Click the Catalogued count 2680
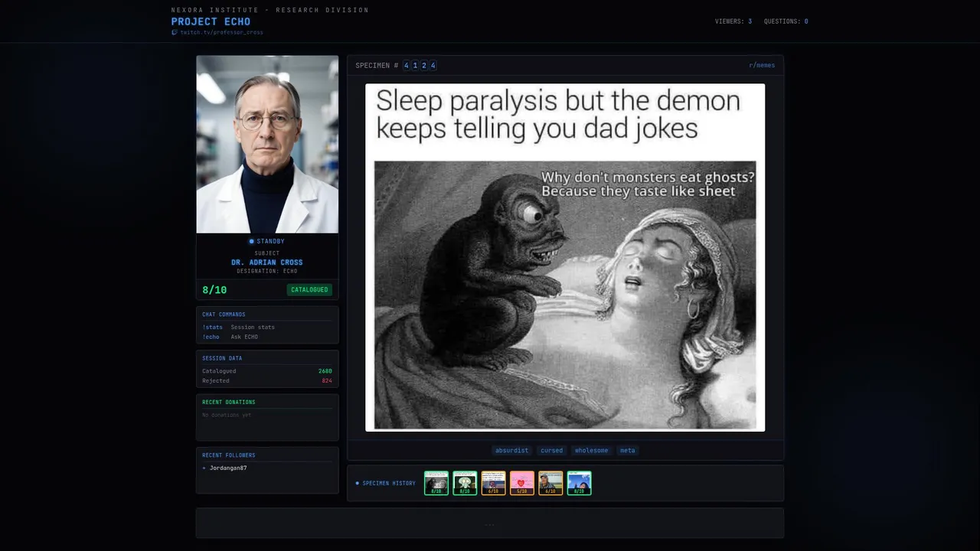 click(325, 371)
